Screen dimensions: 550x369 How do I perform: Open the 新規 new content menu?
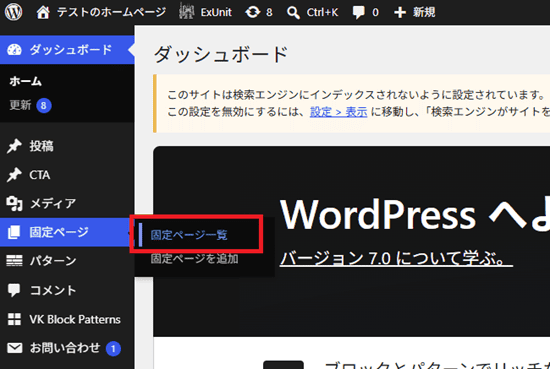point(424,12)
